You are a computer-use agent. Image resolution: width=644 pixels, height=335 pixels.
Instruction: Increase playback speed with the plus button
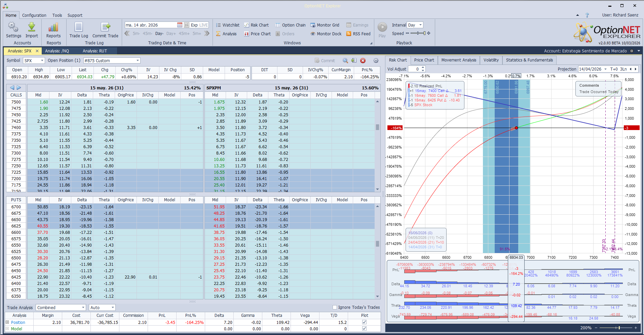coord(429,33)
